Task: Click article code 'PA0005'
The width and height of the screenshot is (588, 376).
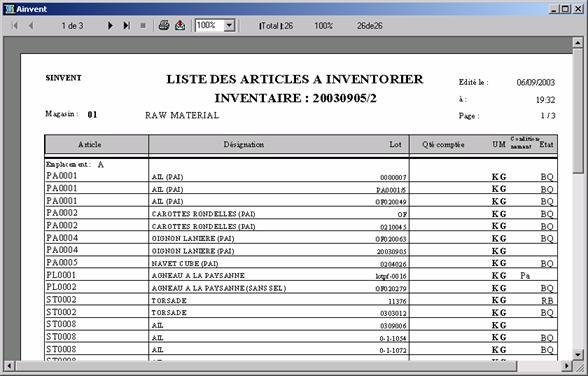Action: (x=62, y=262)
